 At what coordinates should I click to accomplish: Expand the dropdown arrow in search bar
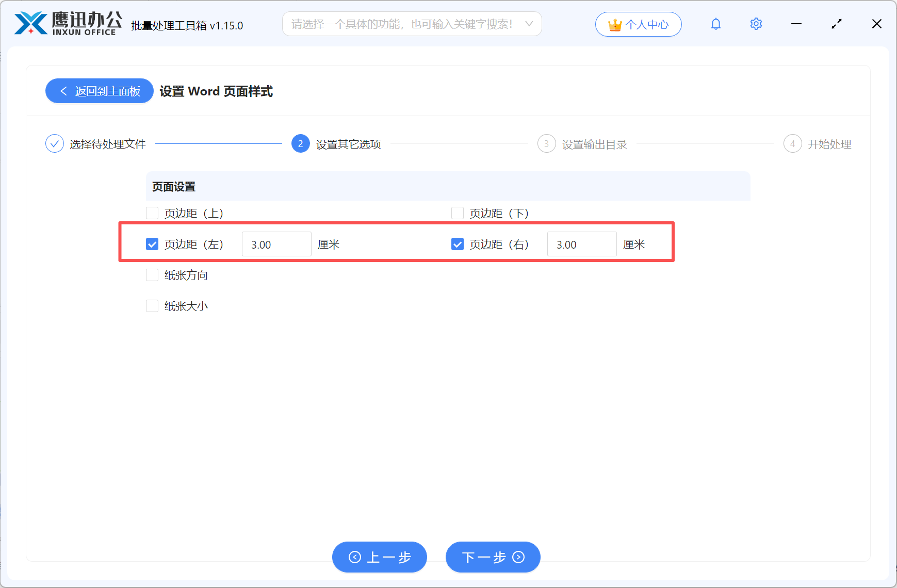(x=529, y=24)
